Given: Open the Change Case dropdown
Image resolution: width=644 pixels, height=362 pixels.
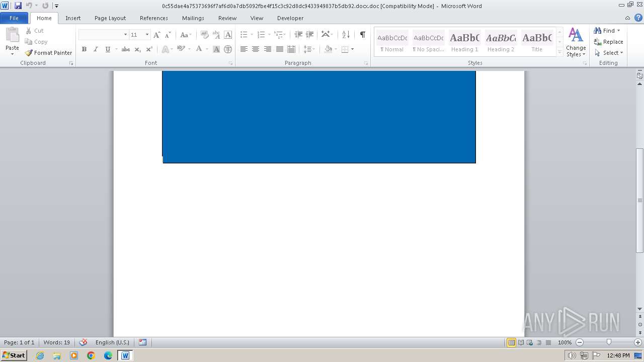Looking at the screenshot, I should click(x=185, y=35).
